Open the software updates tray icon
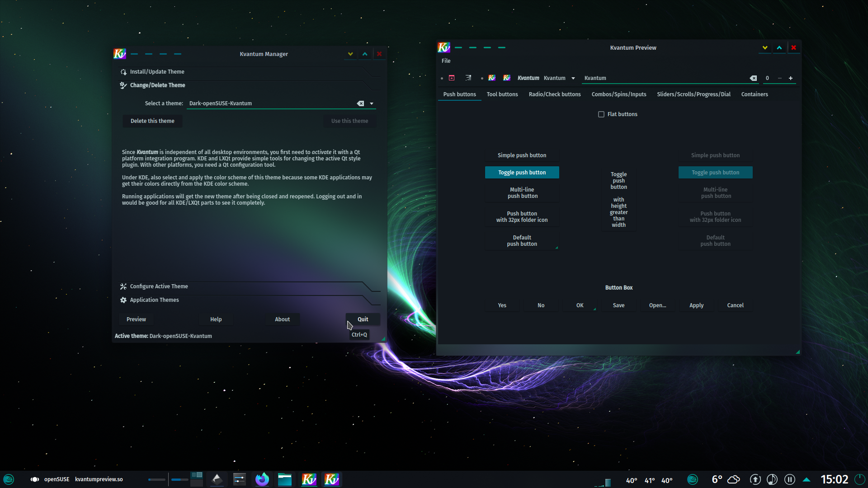The image size is (868, 488). click(755, 479)
